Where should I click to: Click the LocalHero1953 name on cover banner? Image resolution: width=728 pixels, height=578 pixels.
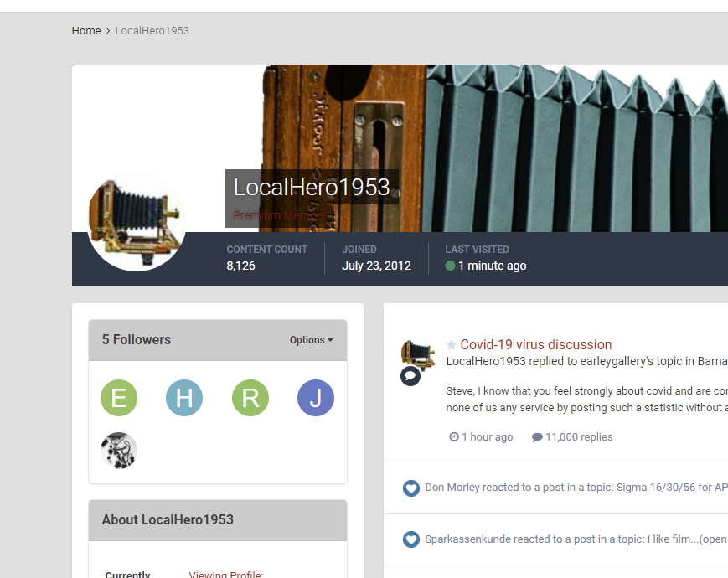coord(312,187)
